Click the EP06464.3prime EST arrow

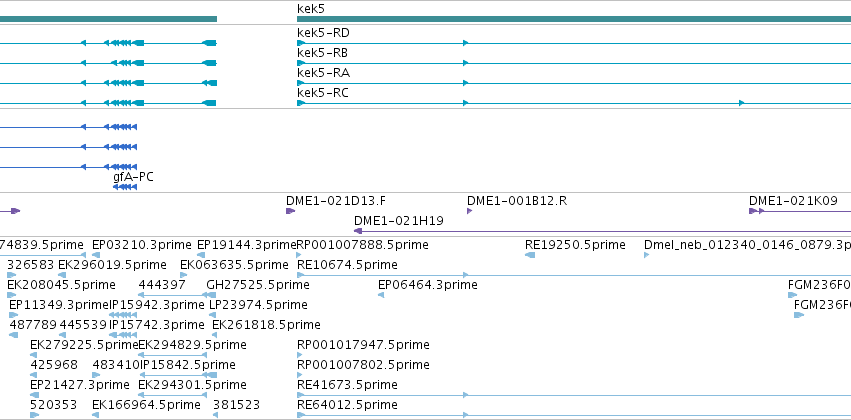(x=381, y=295)
